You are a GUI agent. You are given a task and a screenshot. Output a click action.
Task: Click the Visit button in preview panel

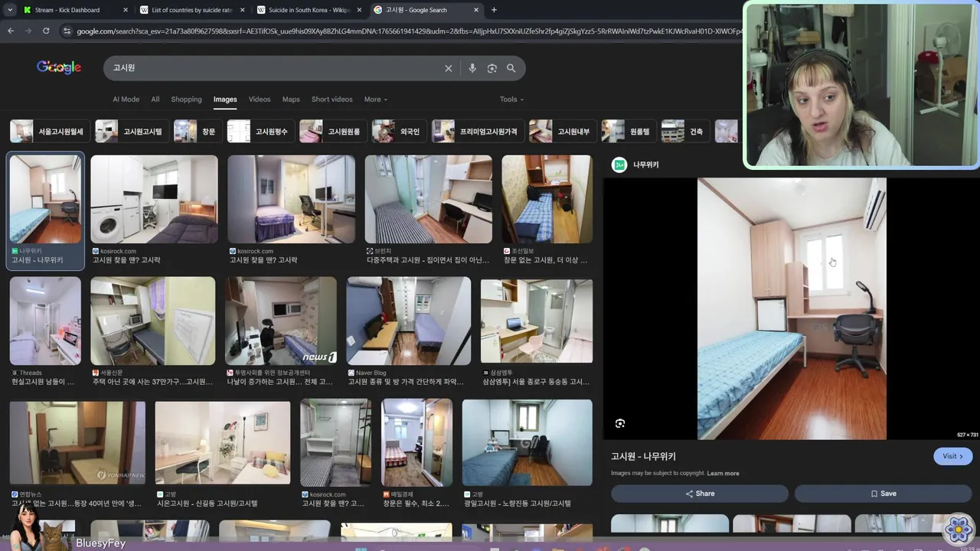952,456
